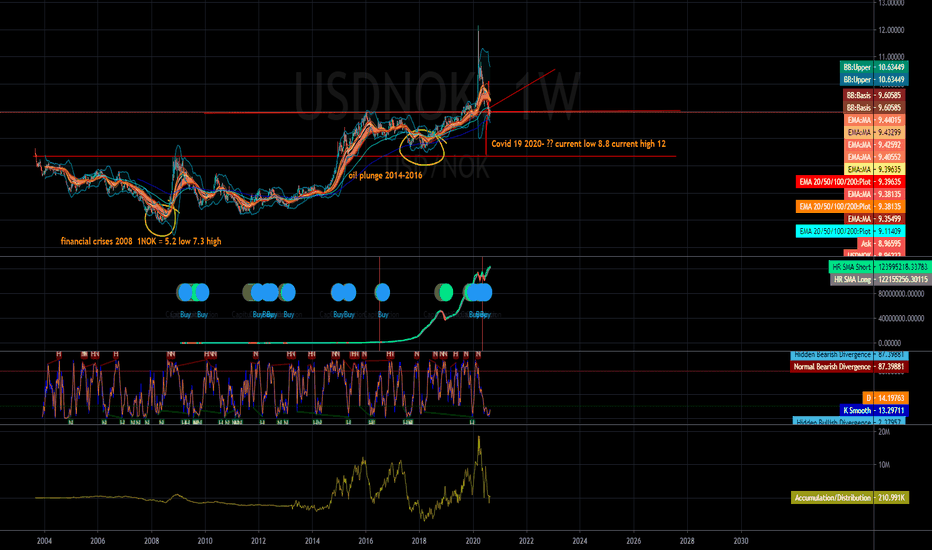Viewport: 932px width, 550px height.
Task: Click the EMA:MA label showing 9.44015
Action: pyautogui.click(x=874, y=120)
